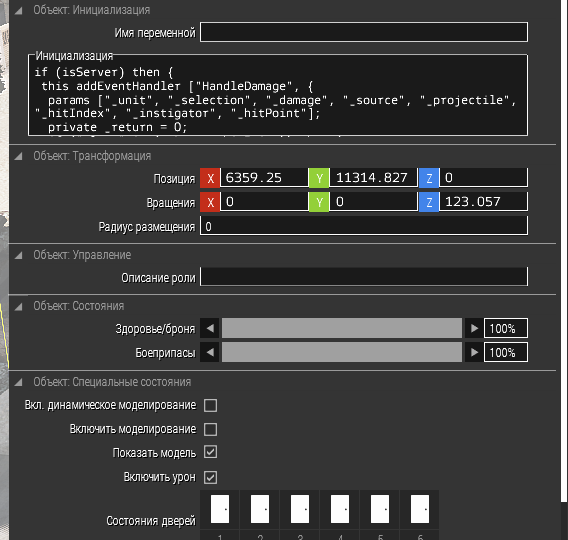Toggle door state icon 6
This screenshot has width=568, height=540.
pos(420,509)
